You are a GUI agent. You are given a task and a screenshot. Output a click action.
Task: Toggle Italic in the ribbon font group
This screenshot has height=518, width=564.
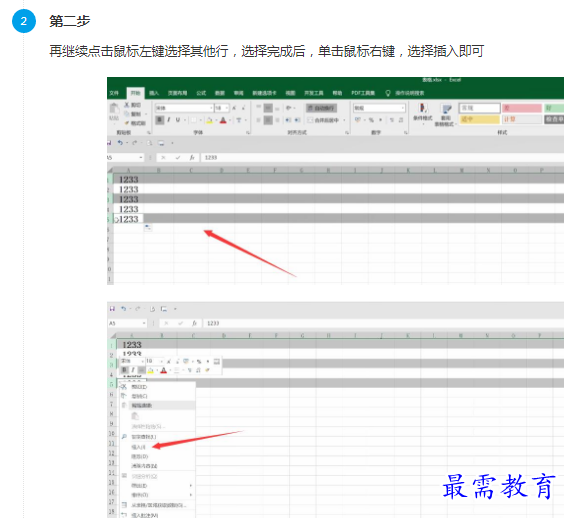tap(169, 120)
